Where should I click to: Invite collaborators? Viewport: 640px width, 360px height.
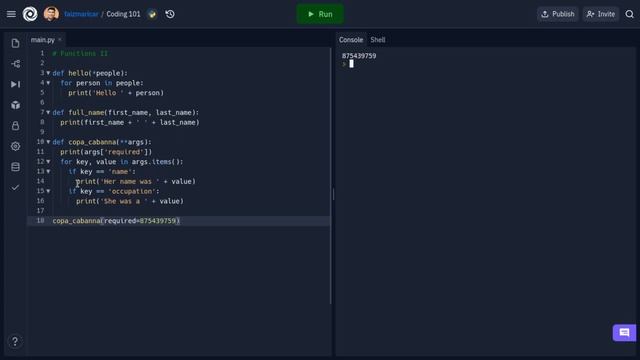[601, 14]
